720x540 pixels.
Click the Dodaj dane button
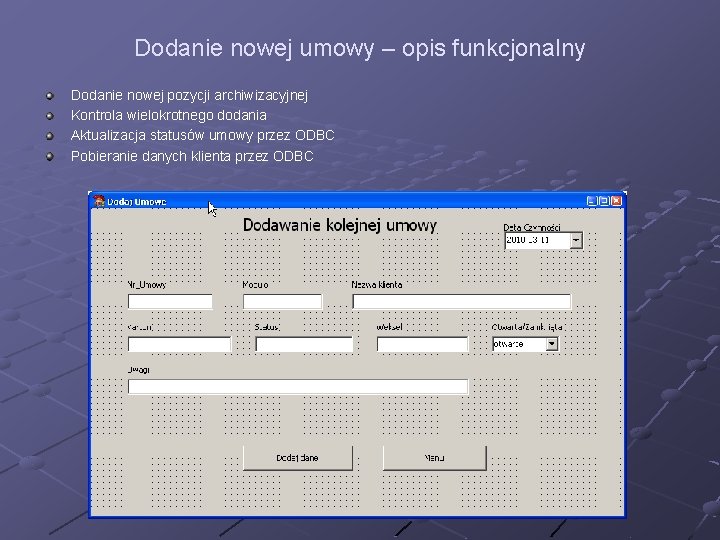[298, 458]
